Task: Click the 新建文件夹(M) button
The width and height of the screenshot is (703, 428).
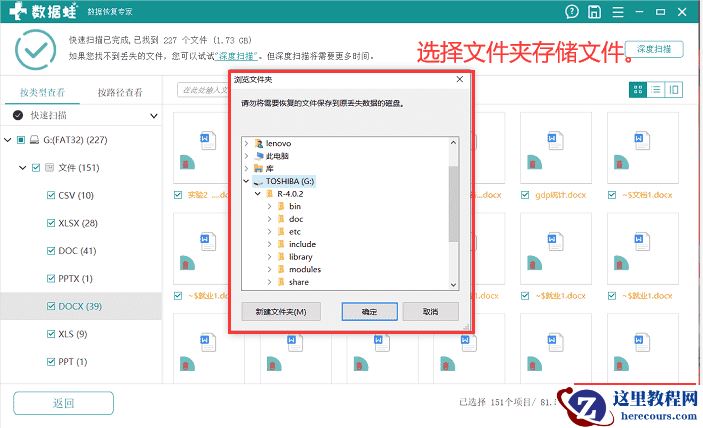Action: 281,311
